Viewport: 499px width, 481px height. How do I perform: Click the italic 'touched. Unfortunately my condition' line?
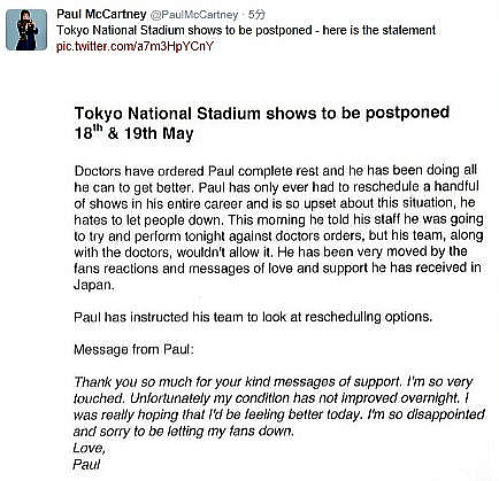271,398
